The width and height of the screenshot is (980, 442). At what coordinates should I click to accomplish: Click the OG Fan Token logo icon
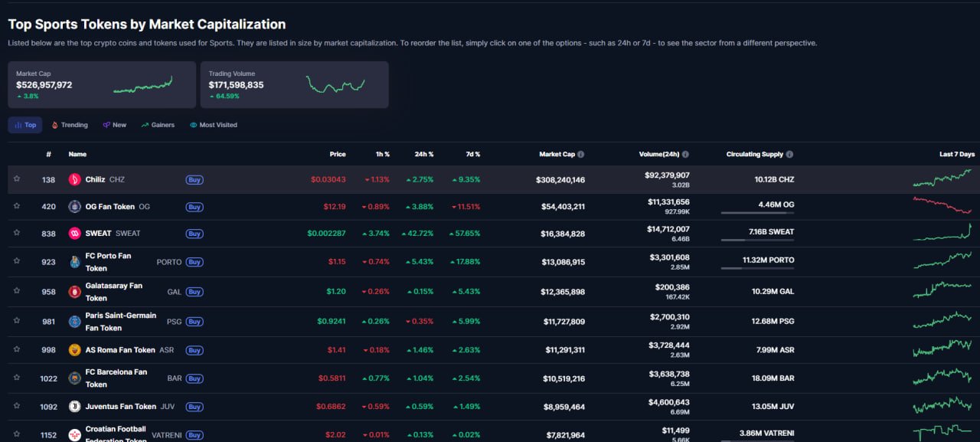pyautogui.click(x=74, y=206)
